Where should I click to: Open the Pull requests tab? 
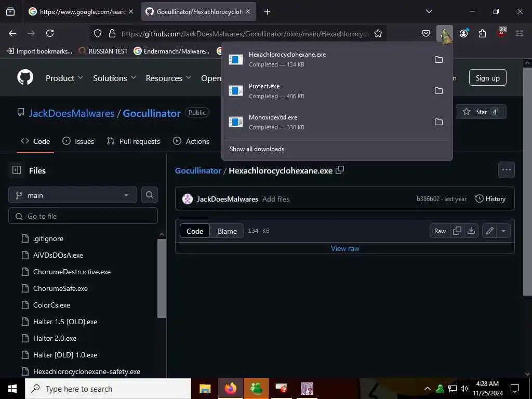(x=134, y=141)
